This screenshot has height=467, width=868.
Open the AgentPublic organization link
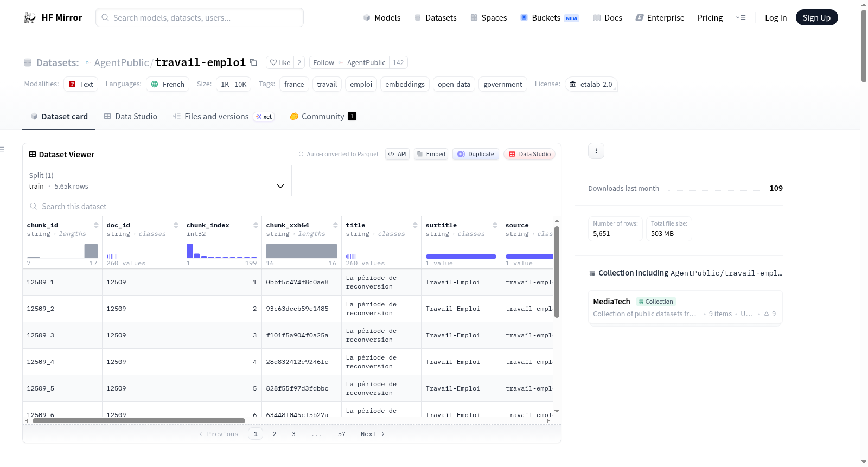click(x=122, y=63)
